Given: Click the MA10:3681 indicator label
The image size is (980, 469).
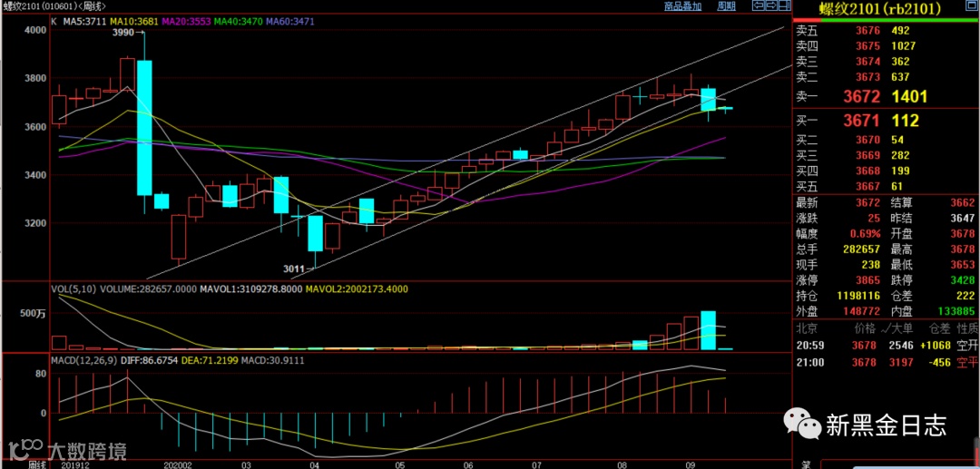Looking at the screenshot, I should [x=134, y=21].
